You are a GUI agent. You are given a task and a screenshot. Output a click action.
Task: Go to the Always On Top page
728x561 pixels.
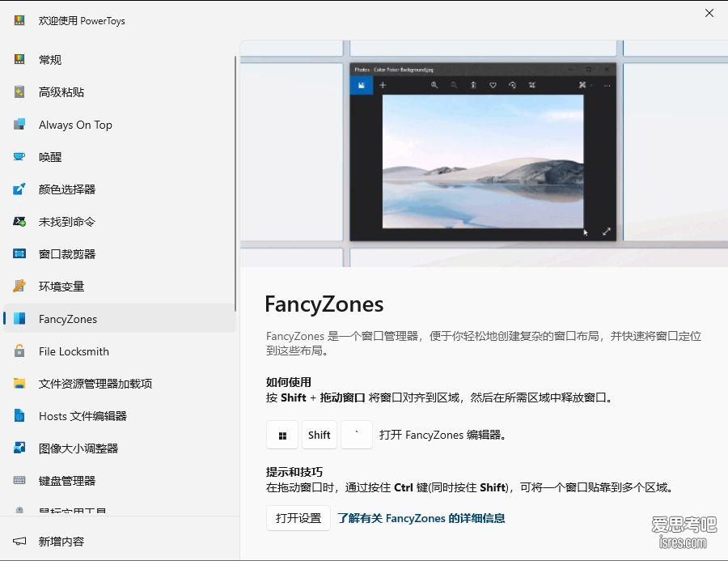(120, 125)
